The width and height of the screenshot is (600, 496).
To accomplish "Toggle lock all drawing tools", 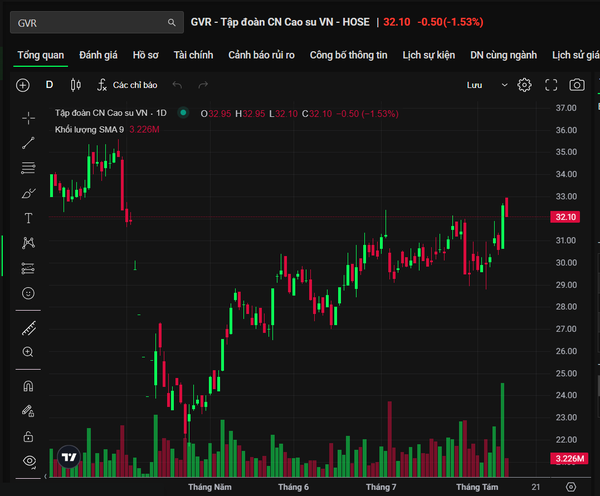I will pos(28,436).
